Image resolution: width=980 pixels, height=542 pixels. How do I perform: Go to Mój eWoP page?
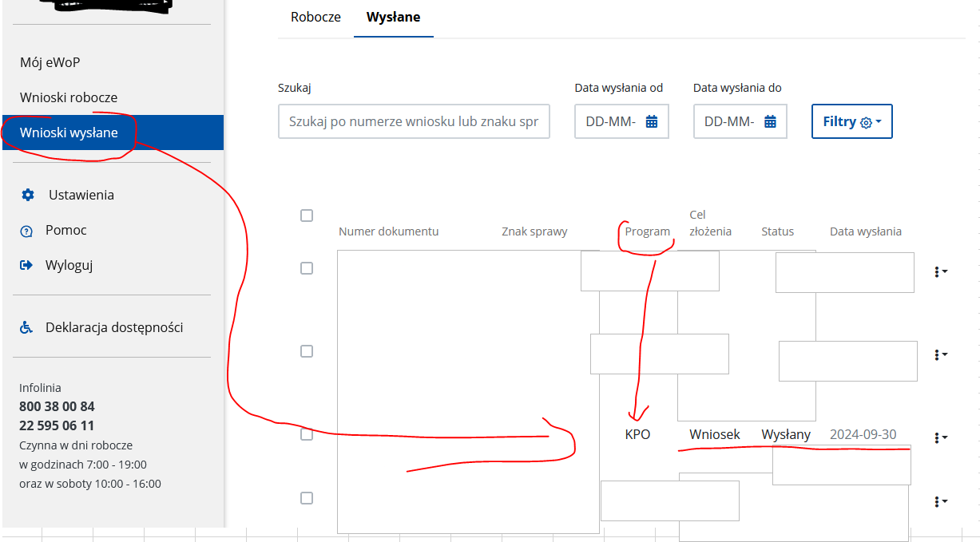coord(50,62)
